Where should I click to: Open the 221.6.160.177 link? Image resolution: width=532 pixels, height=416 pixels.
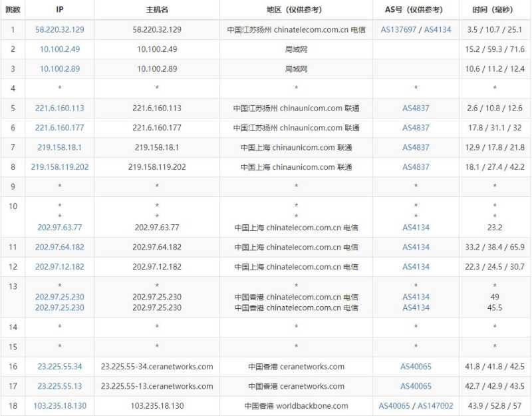60,127
